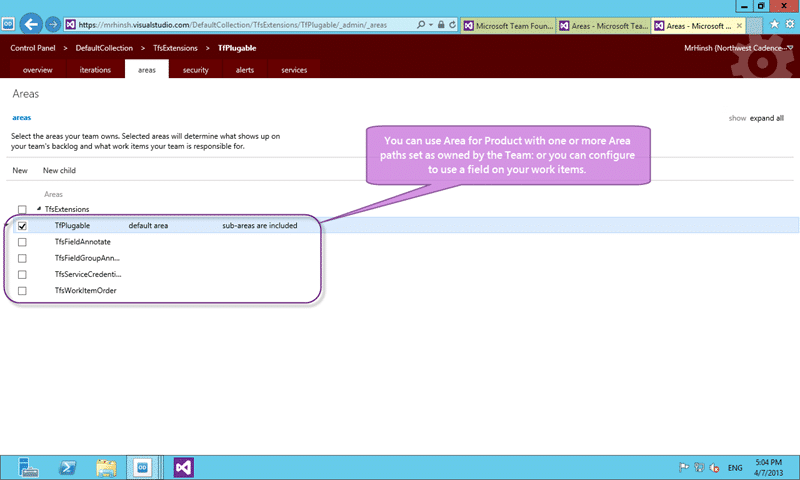
Task: Click the Areas column header
Action: click(x=53, y=194)
